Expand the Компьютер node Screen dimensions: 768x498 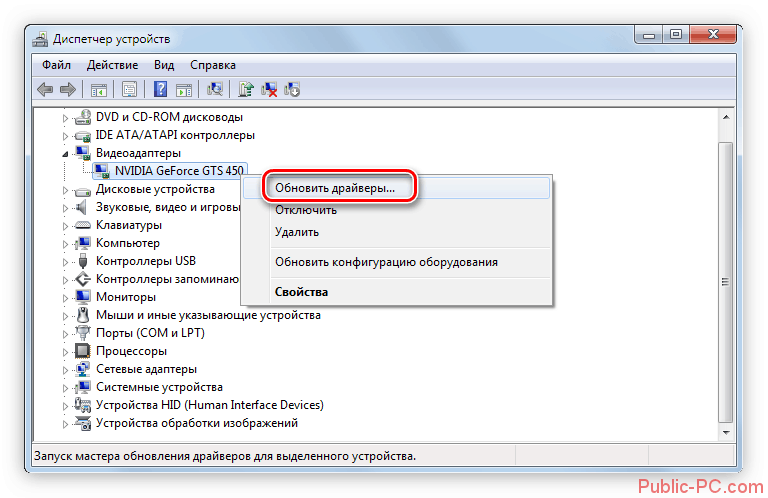(x=65, y=244)
